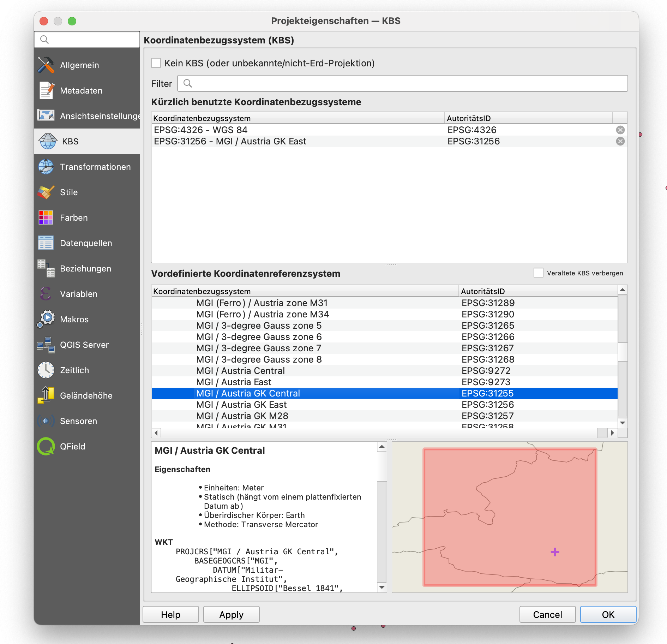Click the CRS extent preview map
Screen dimensions: 667x644
click(x=510, y=517)
